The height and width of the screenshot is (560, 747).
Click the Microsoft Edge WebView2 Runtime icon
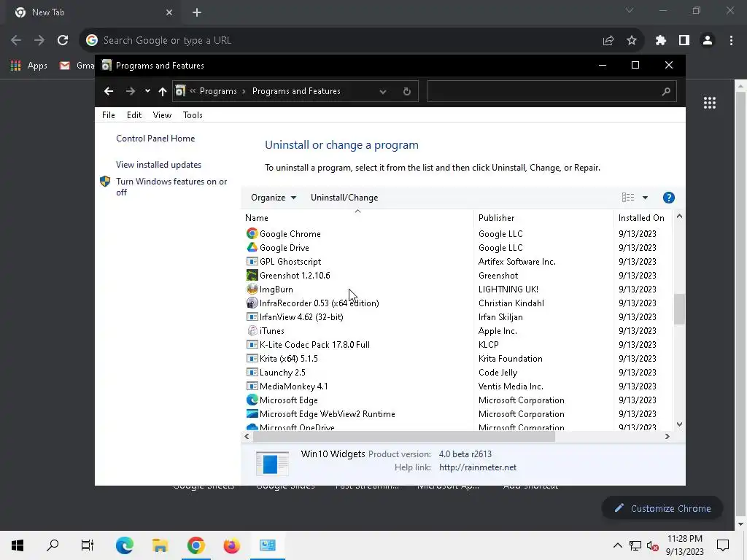[252, 413]
